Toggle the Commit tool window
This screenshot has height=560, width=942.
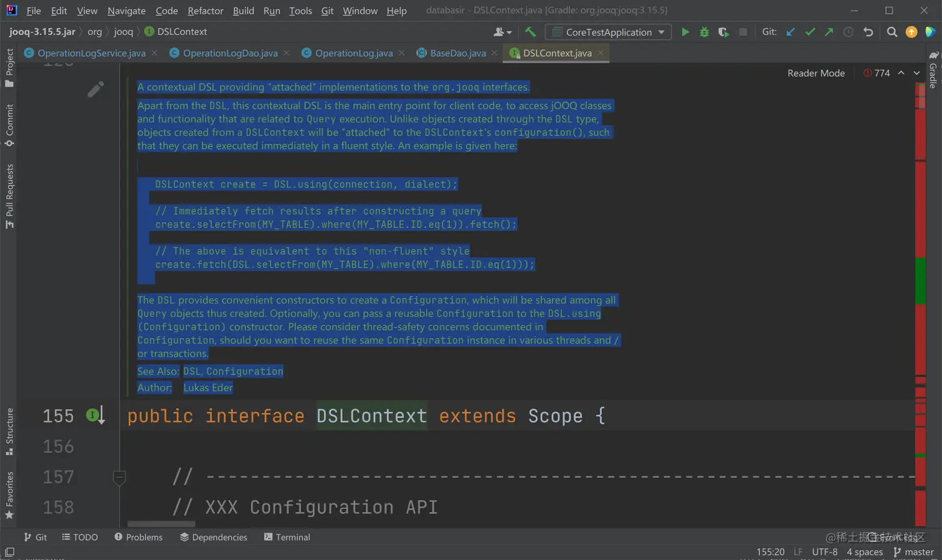click(x=9, y=125)
